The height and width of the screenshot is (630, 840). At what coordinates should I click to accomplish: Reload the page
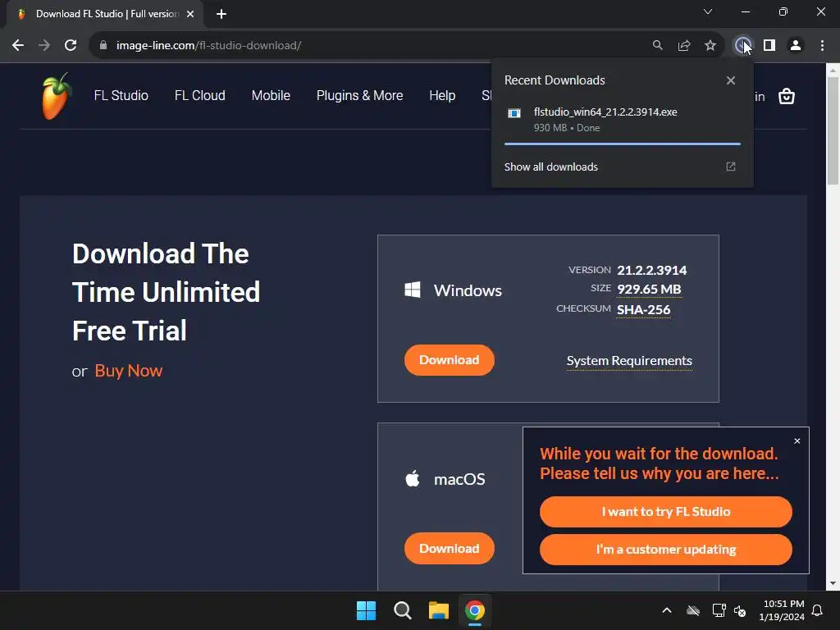[71, 46]
